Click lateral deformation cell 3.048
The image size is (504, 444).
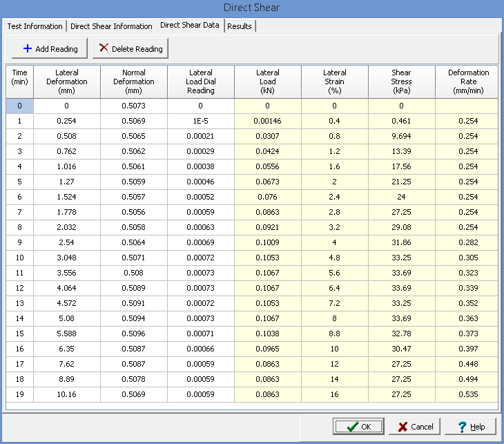tap(67, 258)
